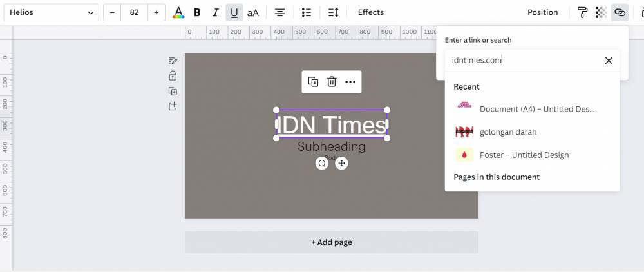
Task: Click the right side width handle
Action: click(x=387, y=124)
